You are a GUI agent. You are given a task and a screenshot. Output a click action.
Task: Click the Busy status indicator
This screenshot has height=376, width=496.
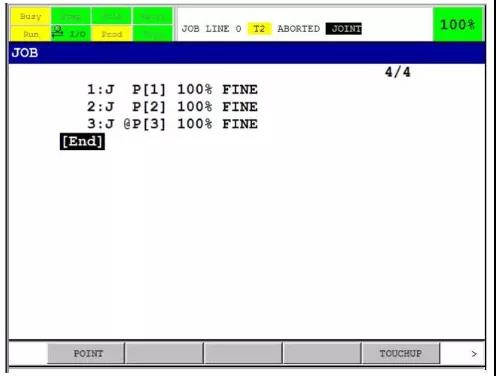pos(30,16)
